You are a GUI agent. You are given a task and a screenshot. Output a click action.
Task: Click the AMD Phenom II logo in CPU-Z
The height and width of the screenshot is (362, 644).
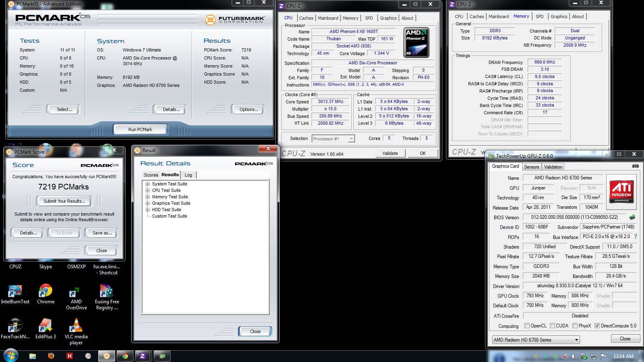click(416, 42)
